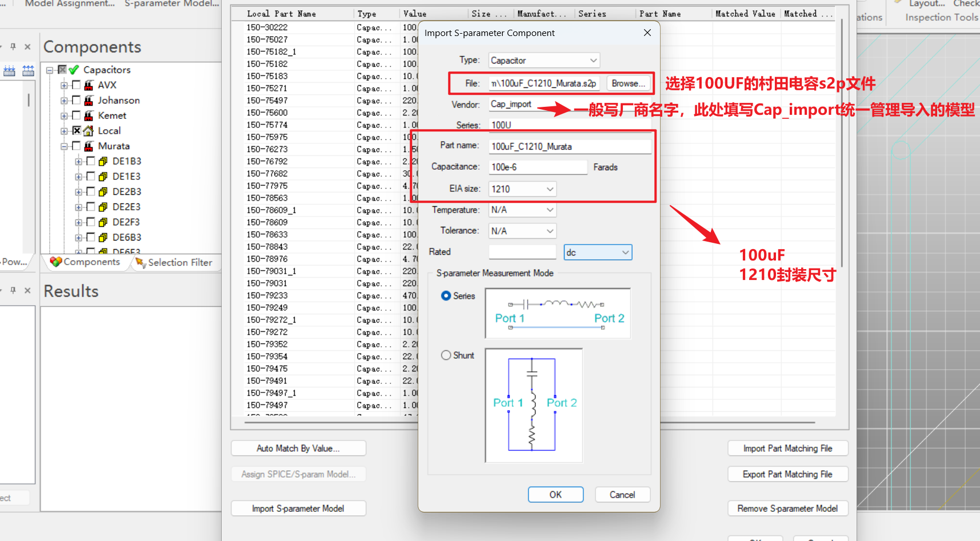This screenshot has width=980, height=541.
Task: Click the Series circuit diagram thumbnail
Action: coord(558,313)
